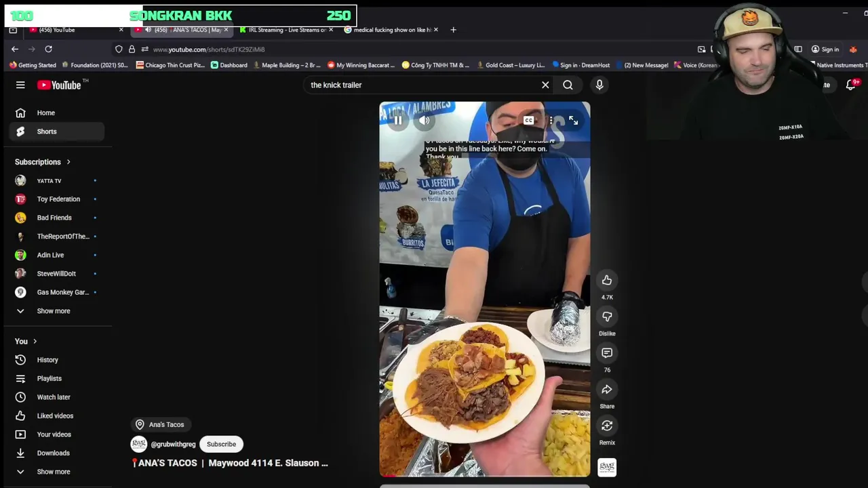
Task: Open the My Winning Baccarat bookmark
Action: coord(361,65)
